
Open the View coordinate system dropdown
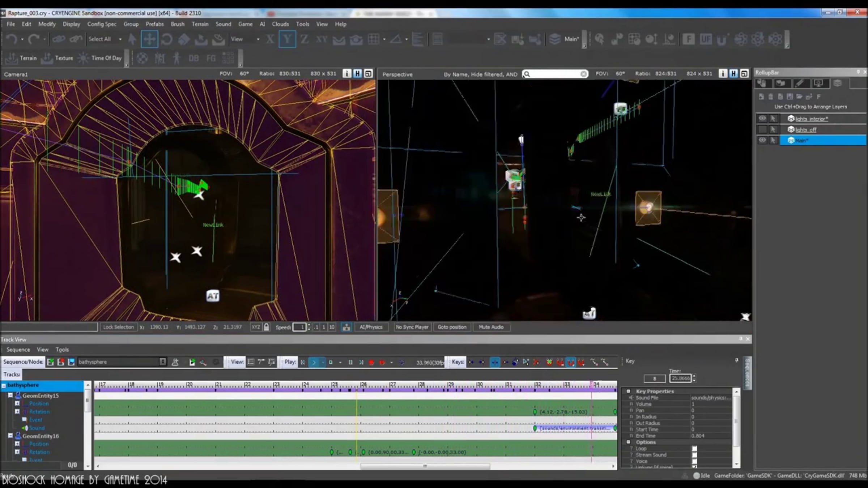[x=245, y=39]
